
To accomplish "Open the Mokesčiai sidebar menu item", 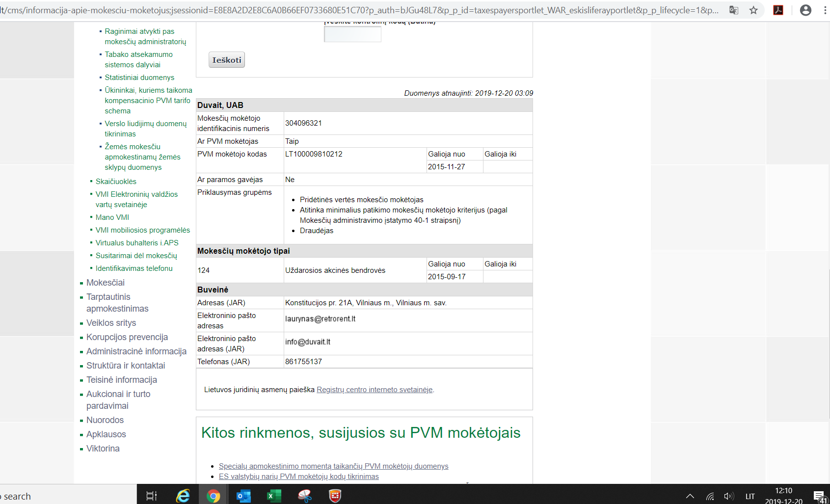I will pos(106,283).
